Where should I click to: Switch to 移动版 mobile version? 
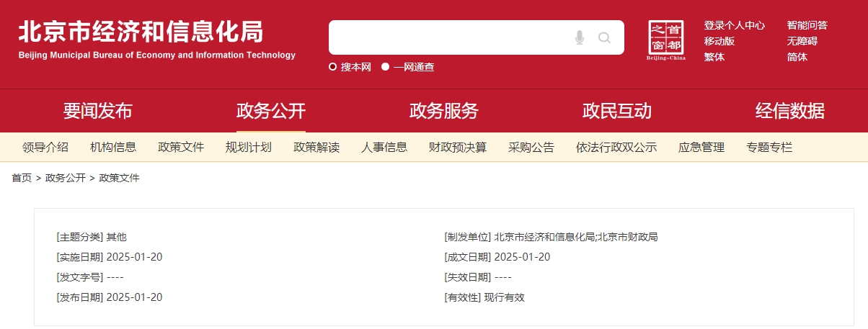tap(719, 41)
